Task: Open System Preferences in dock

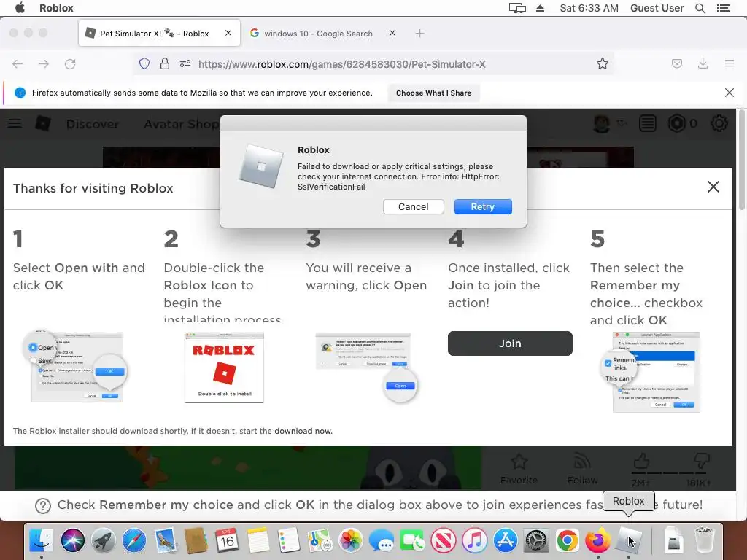Action: 536,540
